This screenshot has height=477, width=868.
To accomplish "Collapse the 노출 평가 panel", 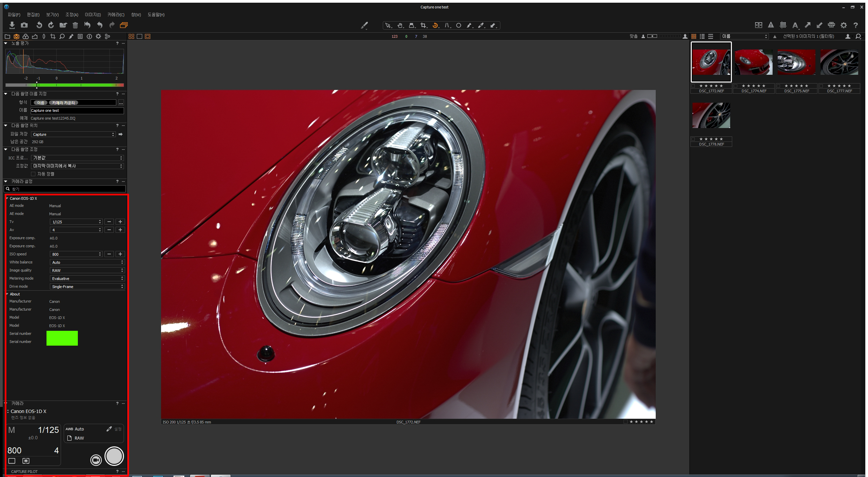I will pos(6,43).
